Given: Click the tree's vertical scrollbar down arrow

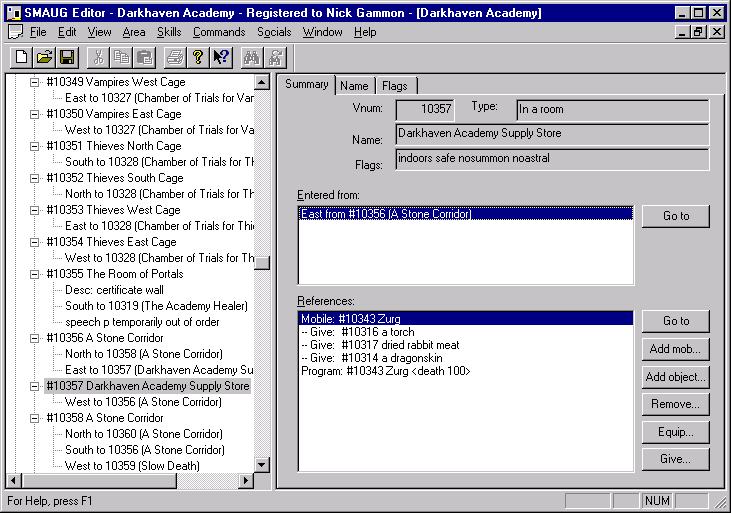Looking at the screenshot, I should pos(262,465).
